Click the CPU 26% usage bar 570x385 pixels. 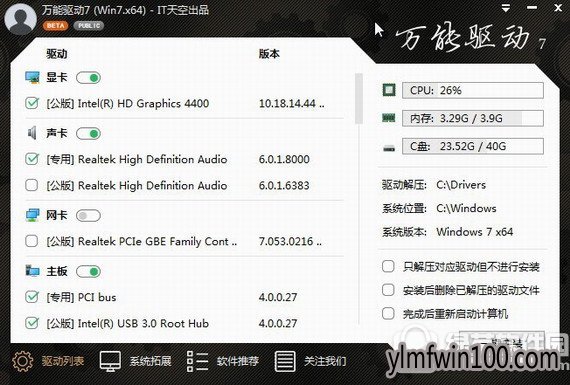(x=473, y=90)
